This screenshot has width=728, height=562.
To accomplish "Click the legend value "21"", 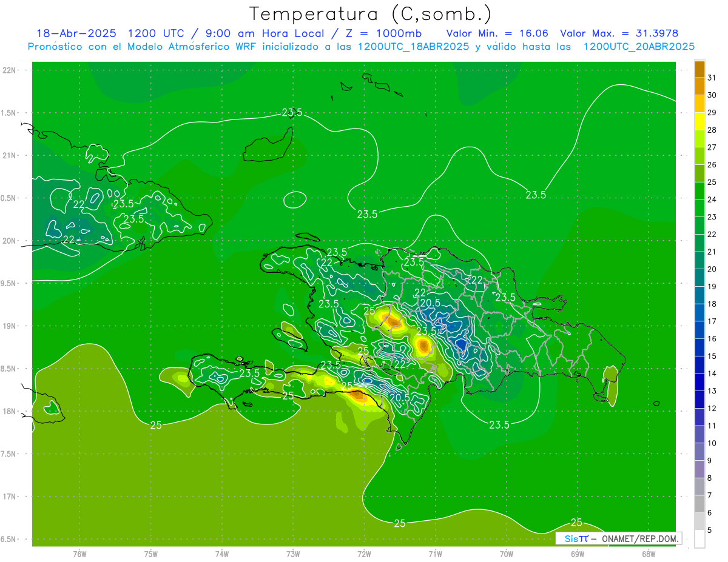I will (x=712, y=252).
